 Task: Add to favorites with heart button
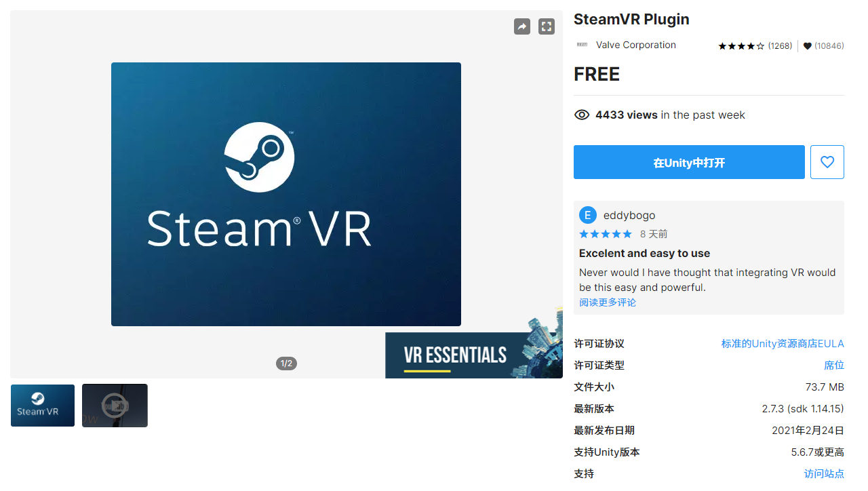point(827,162)
